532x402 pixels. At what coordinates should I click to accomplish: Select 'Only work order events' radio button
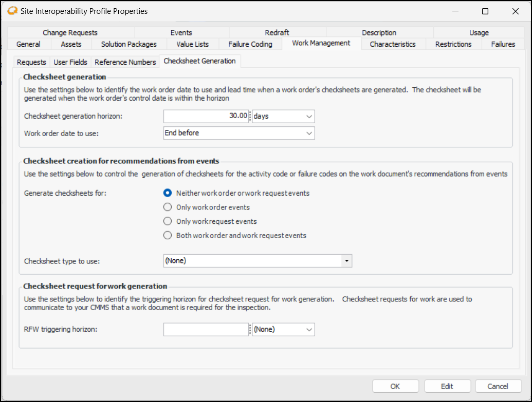click(x=167, y=207)
